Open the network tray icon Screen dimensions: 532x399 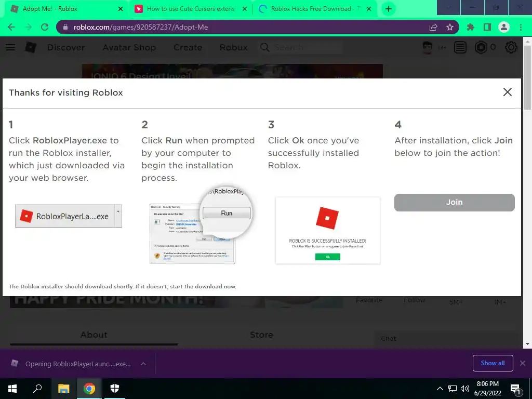click(453, 389)
